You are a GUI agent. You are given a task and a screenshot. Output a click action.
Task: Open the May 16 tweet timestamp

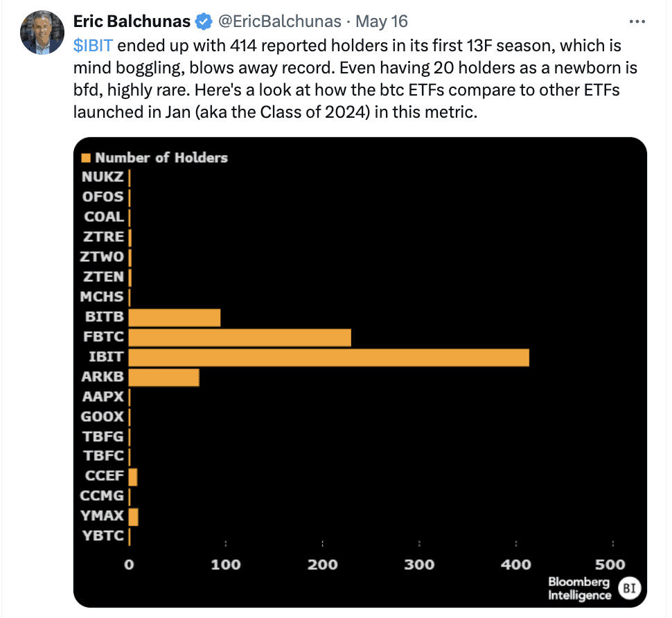[382, 21]
